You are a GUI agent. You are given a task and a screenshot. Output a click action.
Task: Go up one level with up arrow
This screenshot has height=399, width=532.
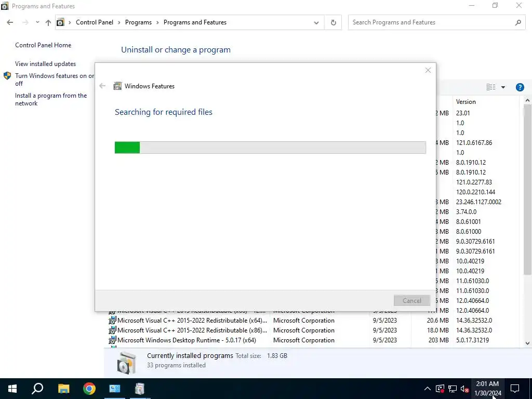pyautogui.click(x=48, y=22)
